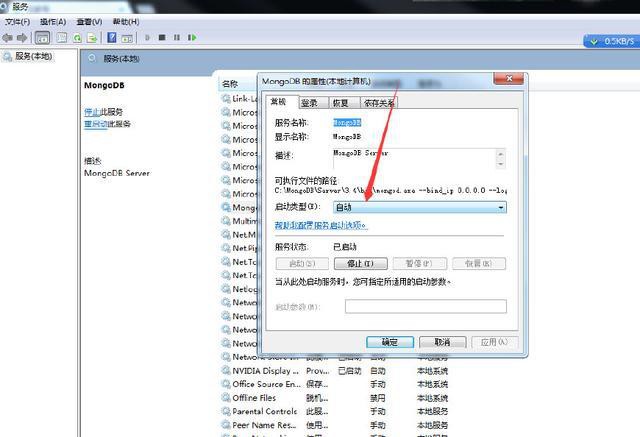The width and height of the screenshot is (640, 437).
Task: Switch to the 常规 tab
Action: (x=278, y=102)
